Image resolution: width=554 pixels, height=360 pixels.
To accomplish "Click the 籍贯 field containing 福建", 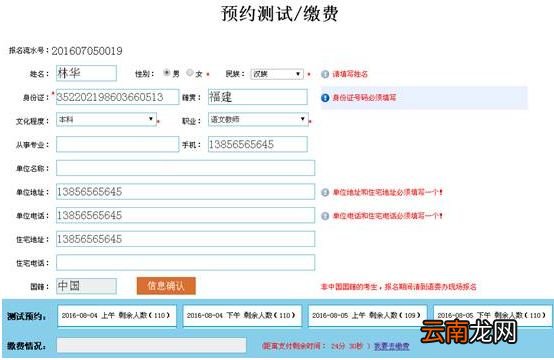I will click(x=258, y=97).
